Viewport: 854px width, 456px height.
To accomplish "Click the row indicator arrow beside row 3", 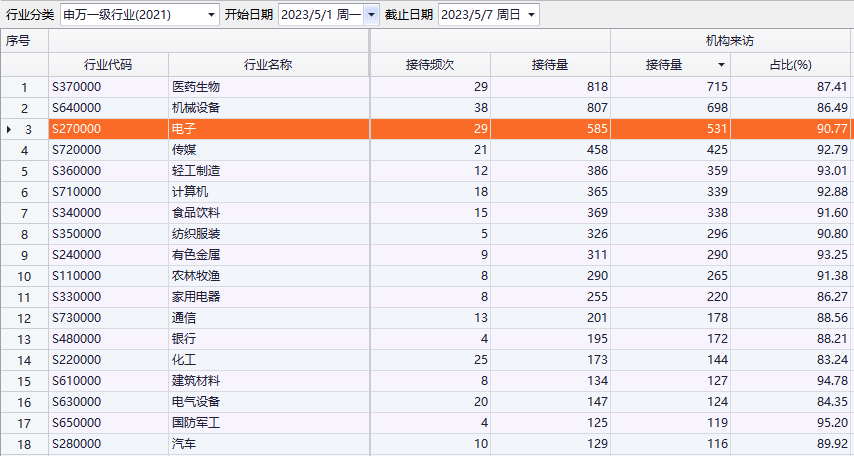I will click(x=10, y=129).
